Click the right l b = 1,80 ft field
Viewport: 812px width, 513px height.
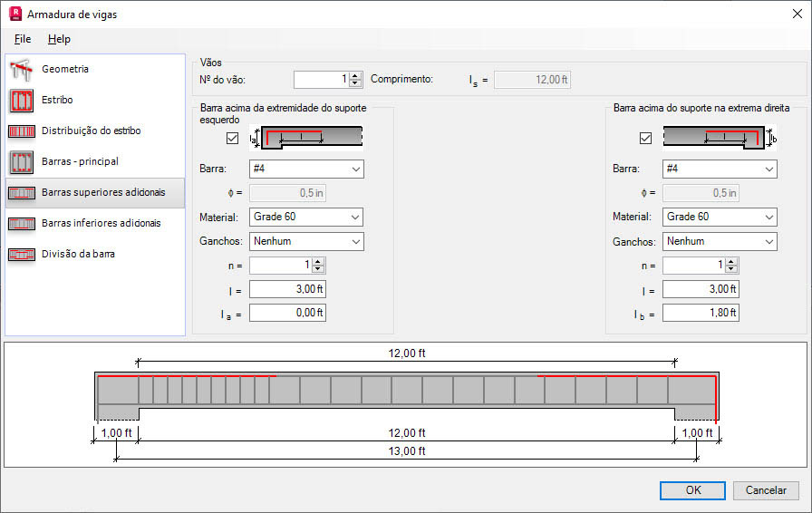pyautogui.click(x=701, y=313)
